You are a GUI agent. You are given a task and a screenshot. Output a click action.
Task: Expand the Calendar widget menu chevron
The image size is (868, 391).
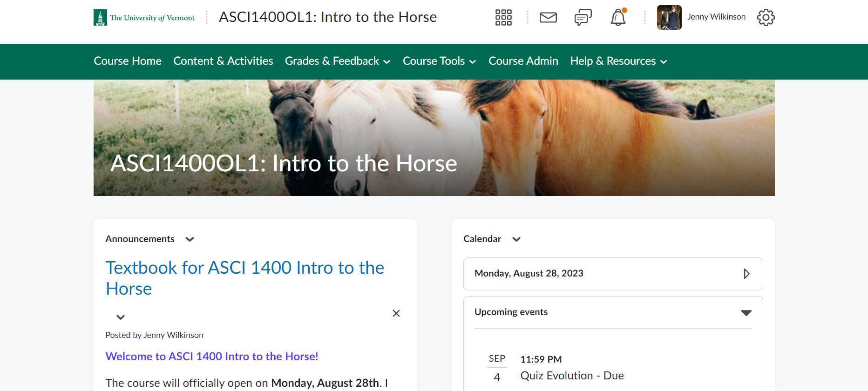pos(516,239)
